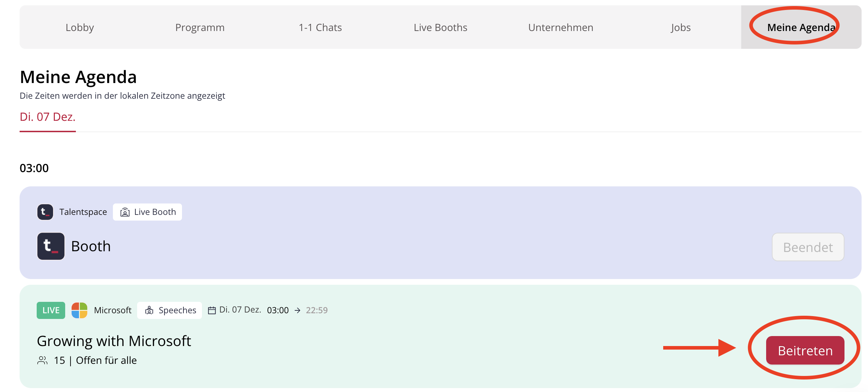Click the local timezone notice text
Image resolution: width=868 pixels, height=392 pixels.
pyautogui.click(x=122, y=96)
